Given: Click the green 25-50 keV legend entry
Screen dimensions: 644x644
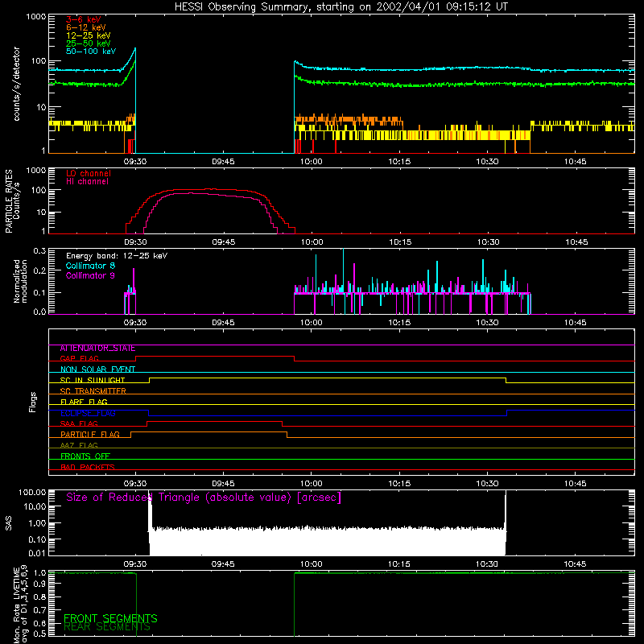Looking at the screenshot, I should pyautogui.click(x=89, y=43).
